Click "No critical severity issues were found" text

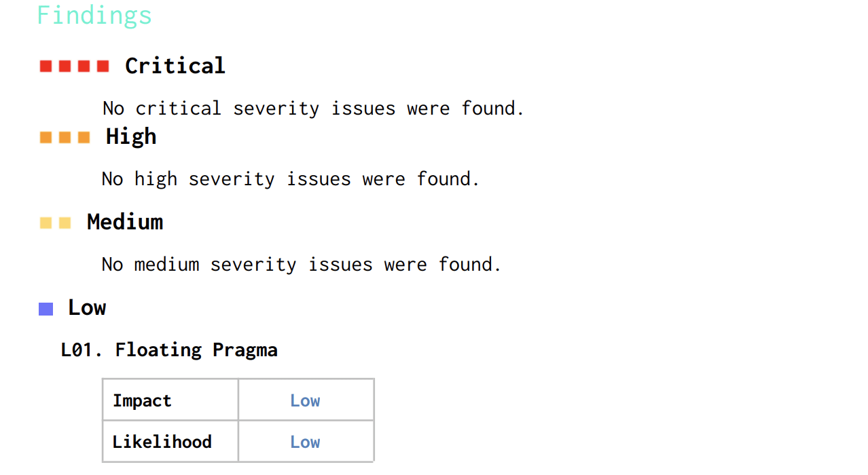314,109
